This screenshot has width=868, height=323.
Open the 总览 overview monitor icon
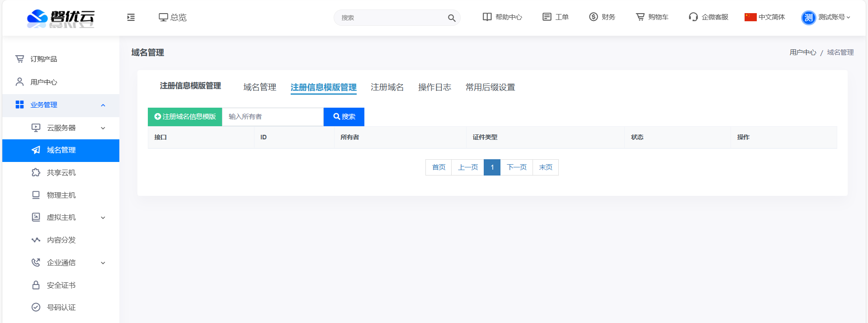163,17
